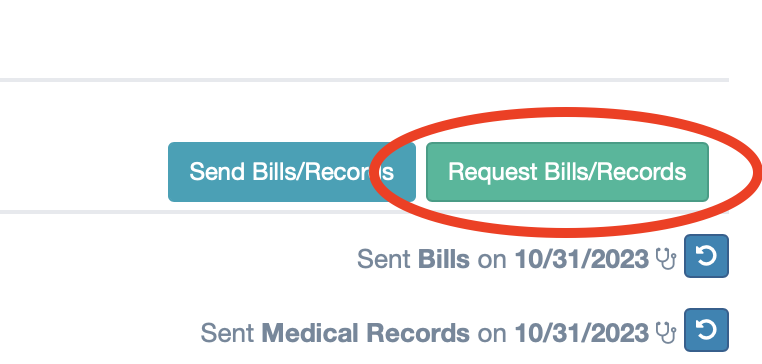
Task: Click the blank white area above the top divider
Action: pyautogui.click(x=364, y=39)
